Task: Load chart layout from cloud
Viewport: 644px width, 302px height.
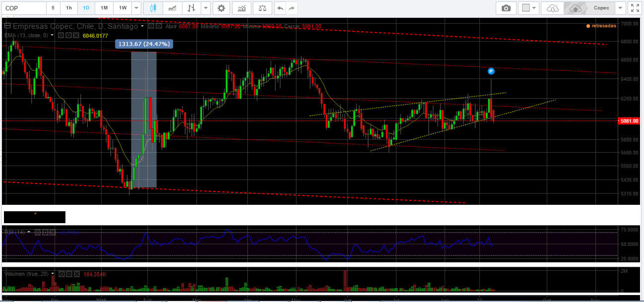Action: click(552, 8)
